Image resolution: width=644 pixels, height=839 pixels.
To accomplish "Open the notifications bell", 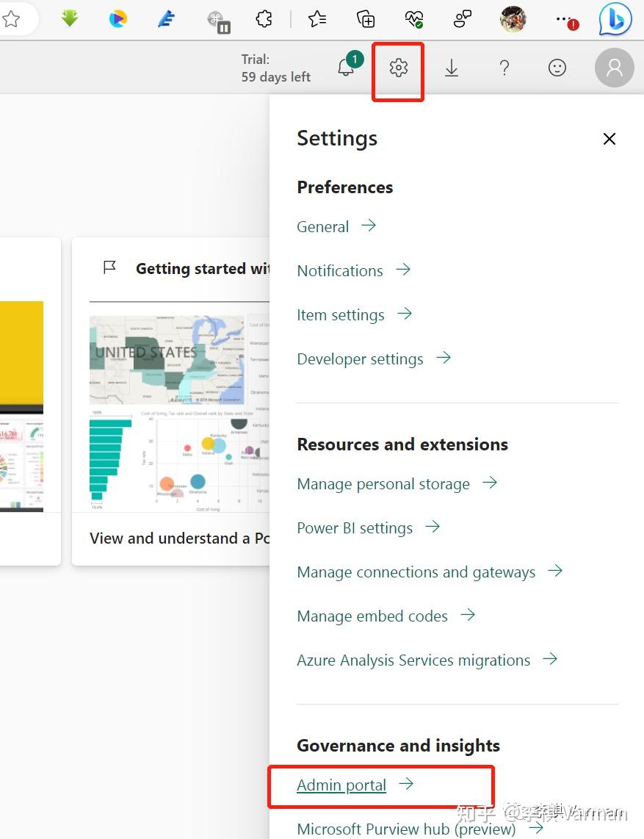I will (x=345, y=68).
